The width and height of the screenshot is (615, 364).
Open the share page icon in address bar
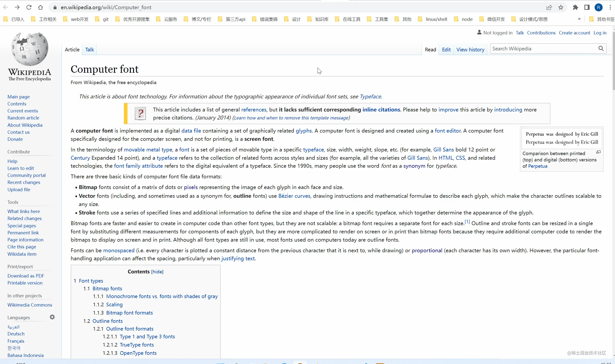click(549, 7)
